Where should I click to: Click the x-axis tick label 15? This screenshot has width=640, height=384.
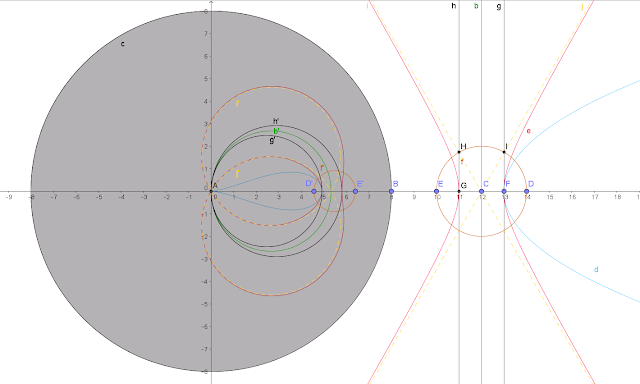(x=550, y=197)
